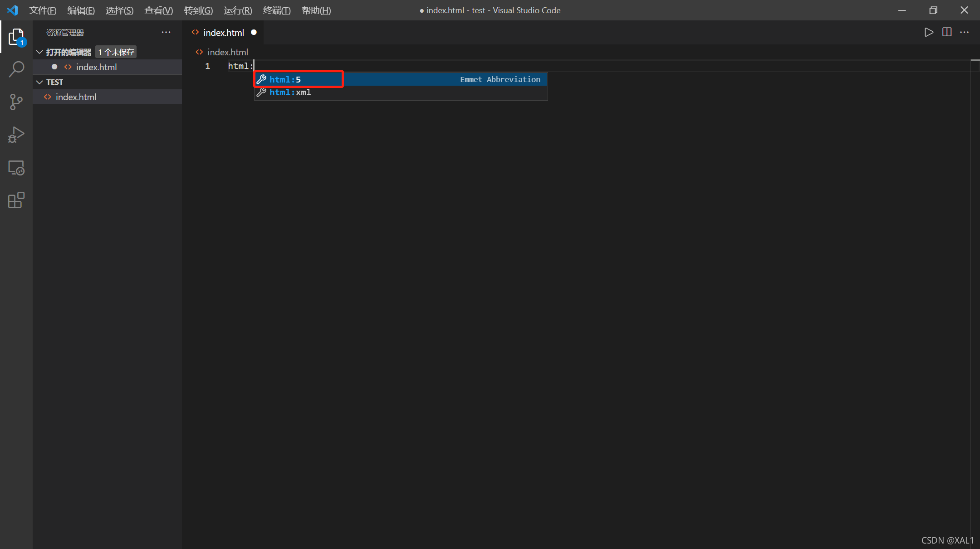Open Explorer panel more actions ellipsis

coord(166,32)
